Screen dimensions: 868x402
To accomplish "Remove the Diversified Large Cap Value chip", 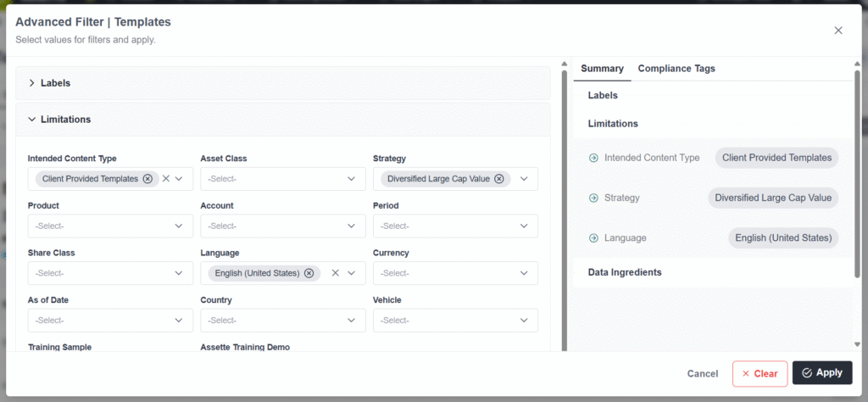I will click(499, 179).
